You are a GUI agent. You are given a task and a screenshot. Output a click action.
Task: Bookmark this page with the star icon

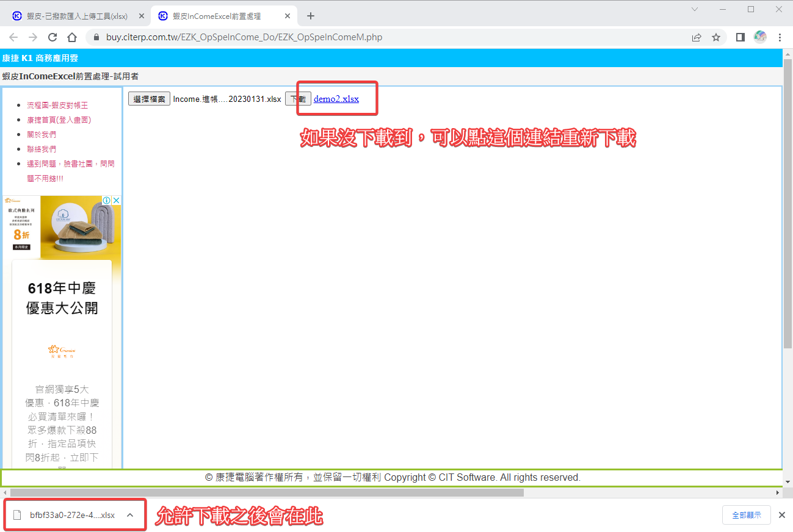point(716,37)
